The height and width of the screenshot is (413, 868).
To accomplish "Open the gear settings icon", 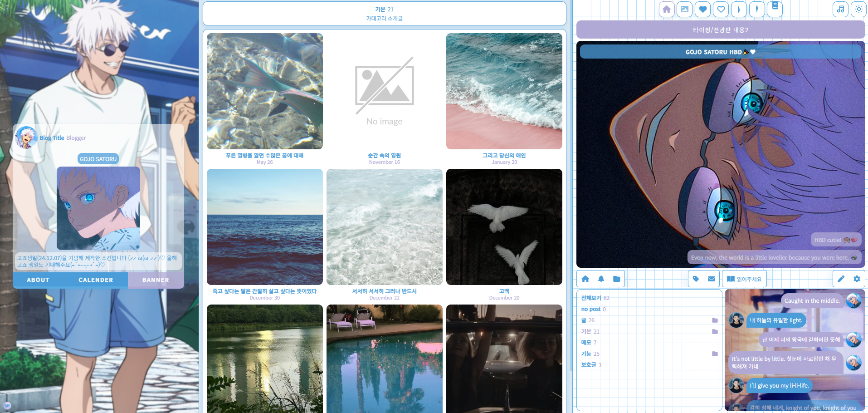I will click(857, 279).
